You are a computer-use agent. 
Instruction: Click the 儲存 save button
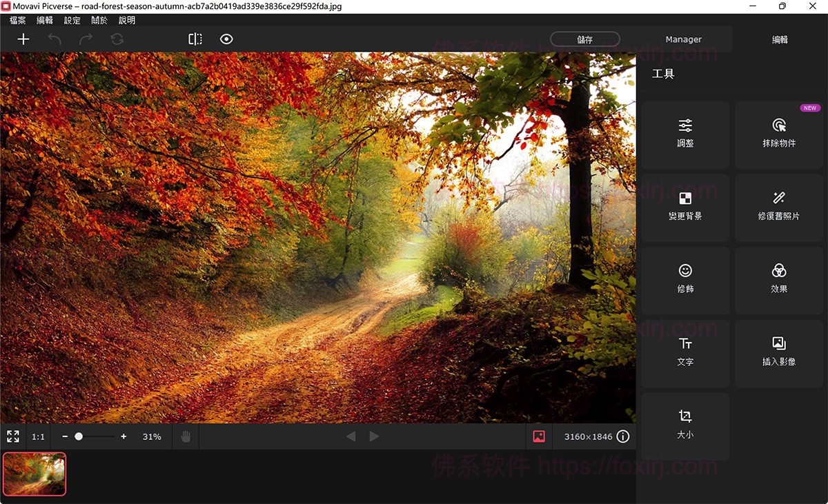[x=584, y=39]
